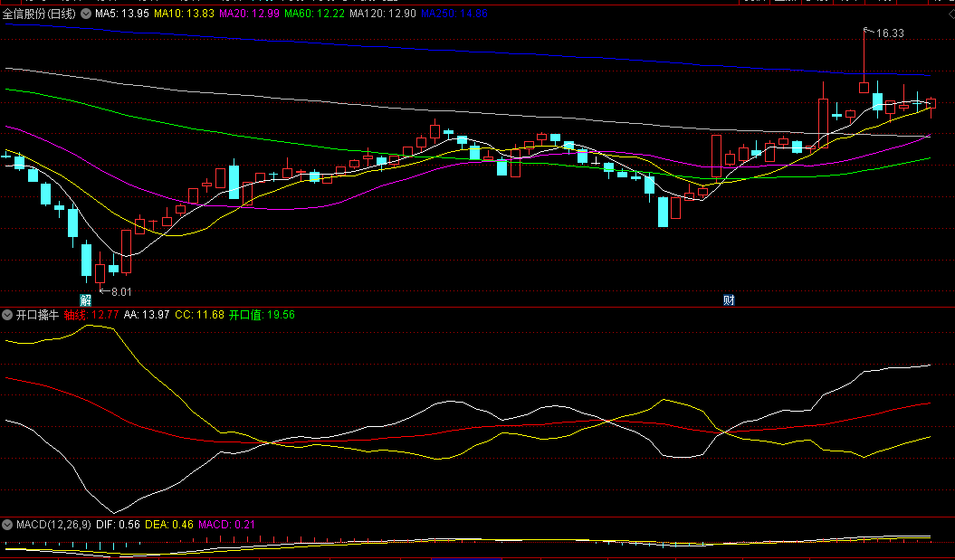The width and height of the screenshot is (955, 560).
Task: Select the 全信股份(日线) chart title
Action: point(40,14)
